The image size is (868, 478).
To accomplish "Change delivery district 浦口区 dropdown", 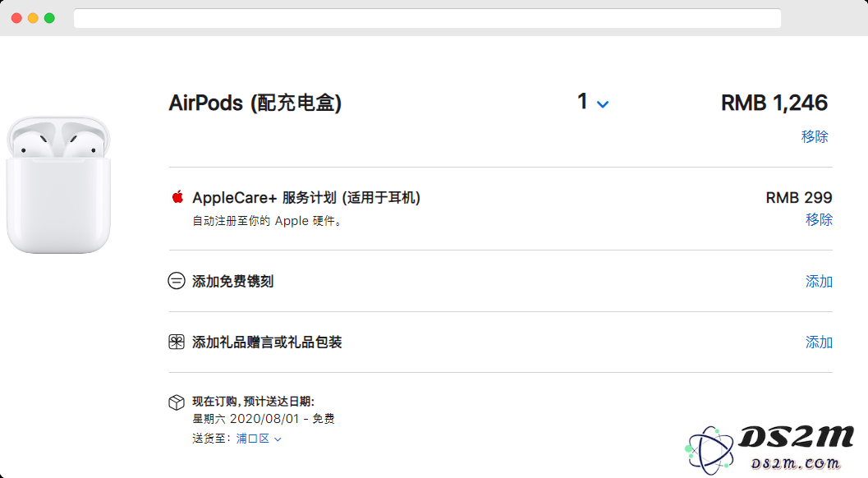I will (x=259, y=439).
